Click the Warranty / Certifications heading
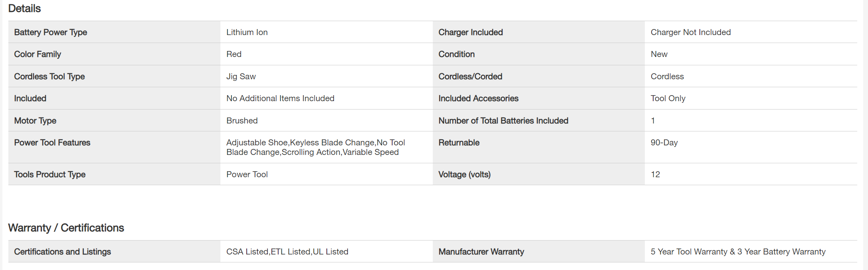 [66, 228]
